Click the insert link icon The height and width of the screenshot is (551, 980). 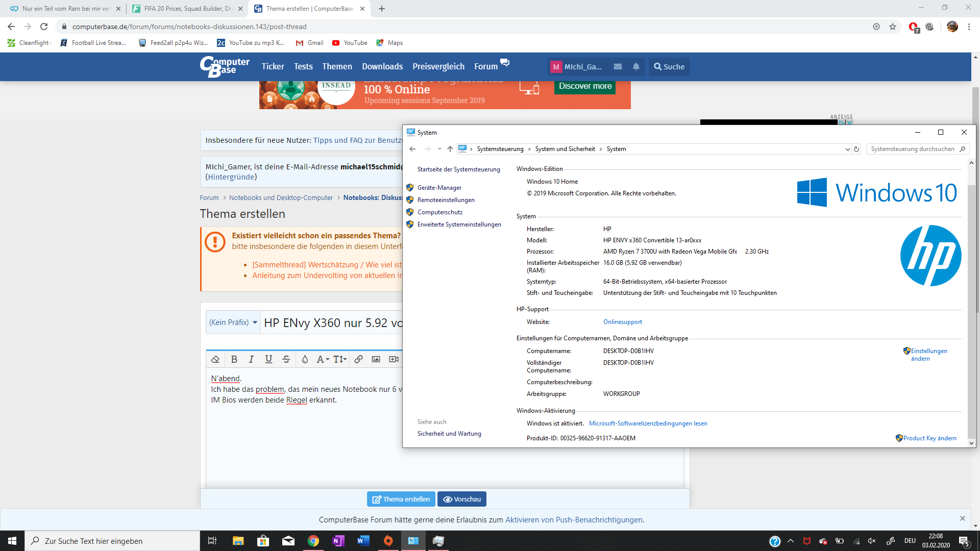click(x=359, y=359)
